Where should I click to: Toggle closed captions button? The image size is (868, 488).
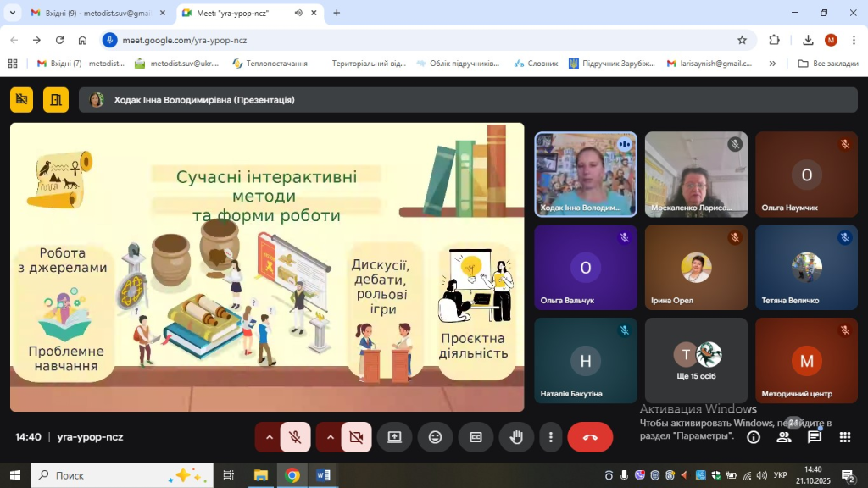(x=476, y=437)
